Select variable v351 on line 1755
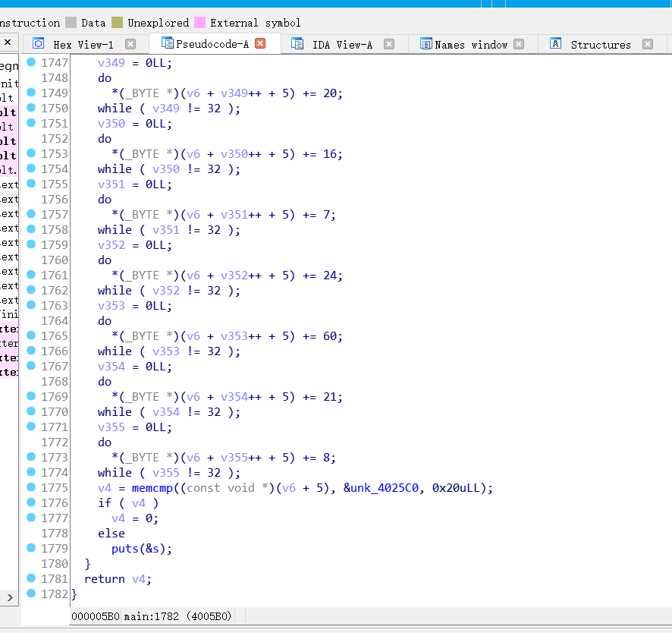672x633 pixels. (111, 184)
